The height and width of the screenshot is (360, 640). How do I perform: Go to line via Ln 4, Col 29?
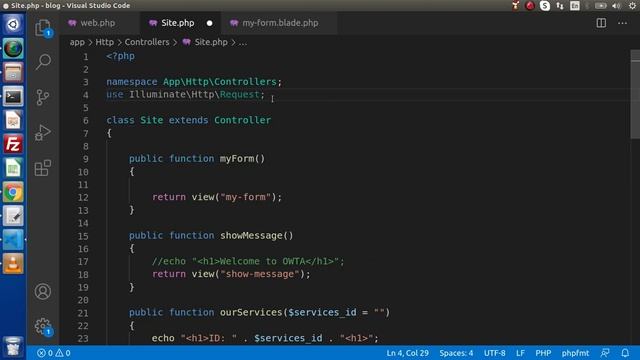[407, 353]
